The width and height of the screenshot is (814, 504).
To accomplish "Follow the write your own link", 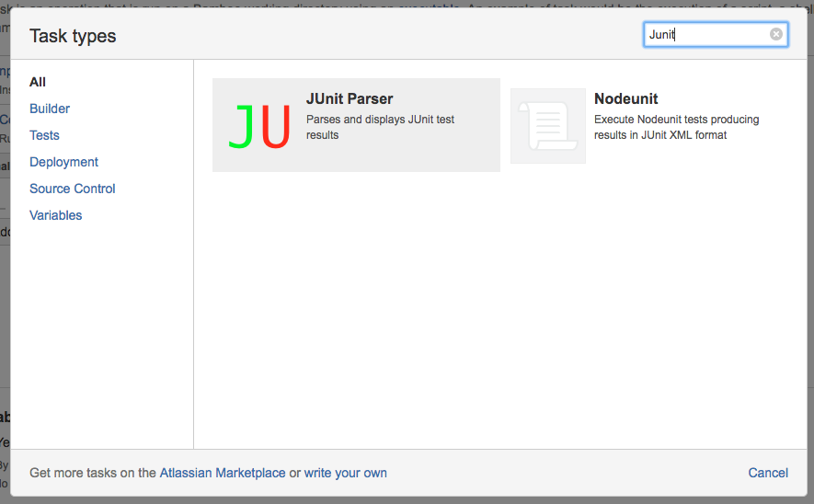I will tap(345, 473).
